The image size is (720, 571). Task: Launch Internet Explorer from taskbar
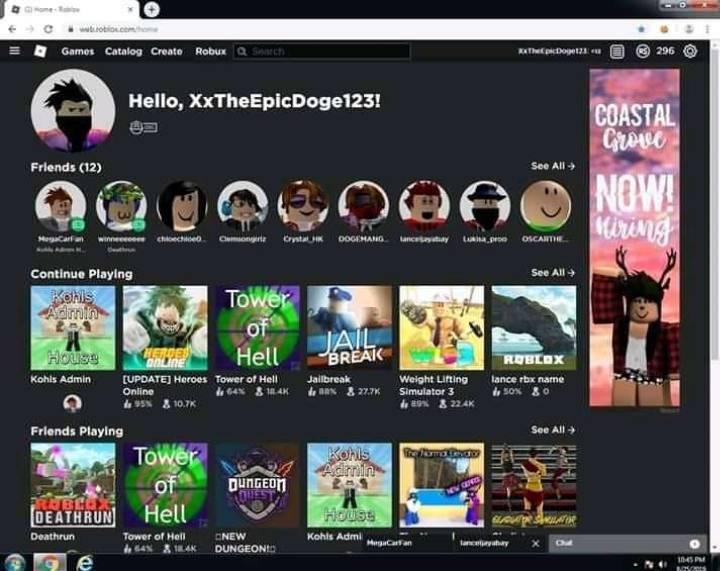(x=85, y=562)
